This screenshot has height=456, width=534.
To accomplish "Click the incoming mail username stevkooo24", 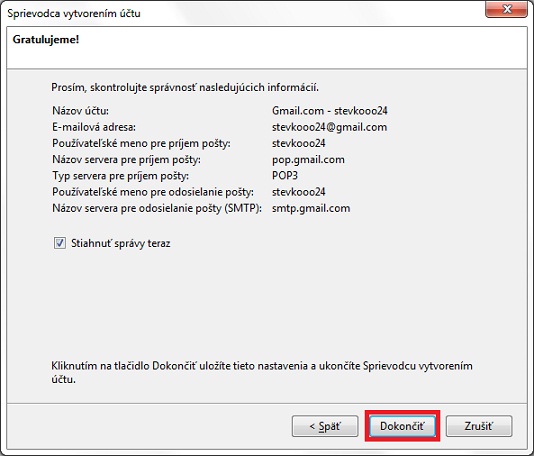I will point(298,143).
